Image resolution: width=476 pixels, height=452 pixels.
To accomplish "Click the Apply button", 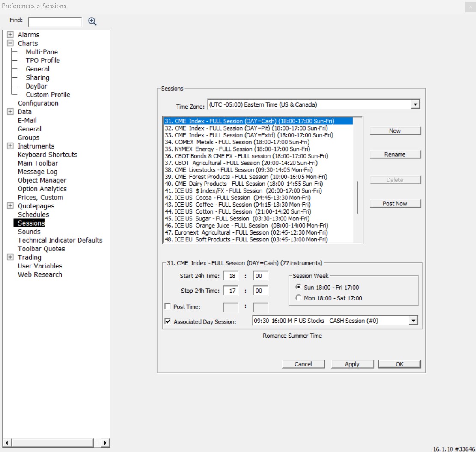I will (x=352, y=364).
